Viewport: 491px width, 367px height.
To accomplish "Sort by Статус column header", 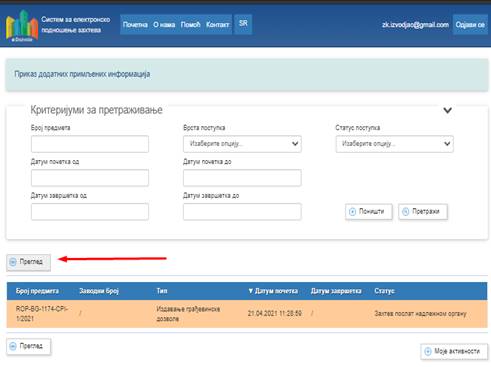I will (384, 291).
